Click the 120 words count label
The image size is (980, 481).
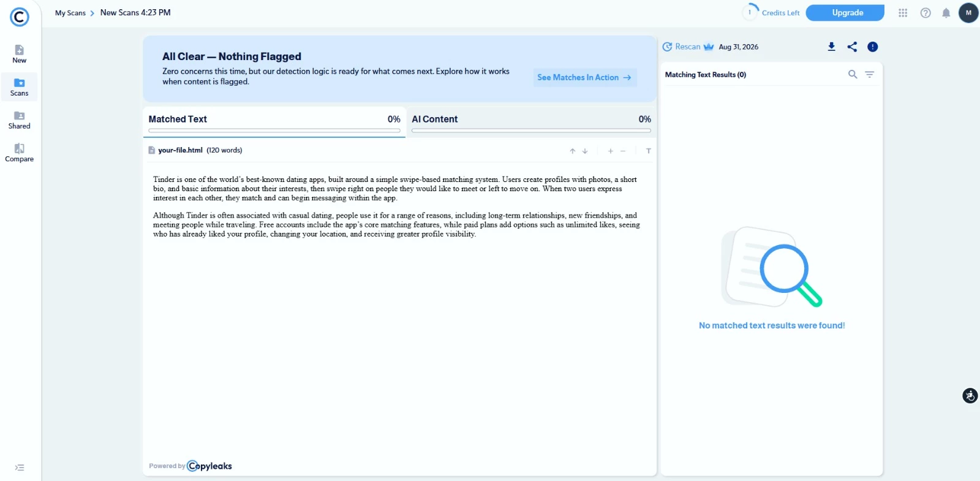224,150
